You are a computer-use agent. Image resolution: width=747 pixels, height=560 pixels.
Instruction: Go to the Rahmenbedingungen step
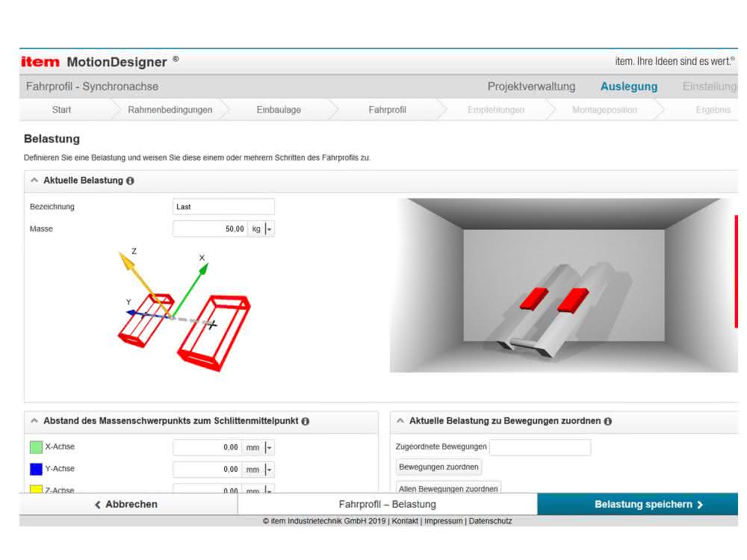click(170, 110)
